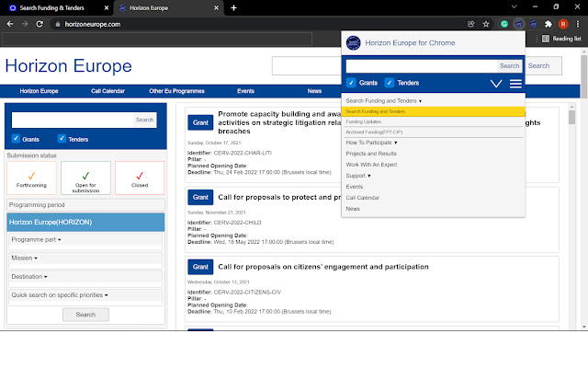Click the active Horizon Europe extension icon
The image size is (588, 368).
519,24
